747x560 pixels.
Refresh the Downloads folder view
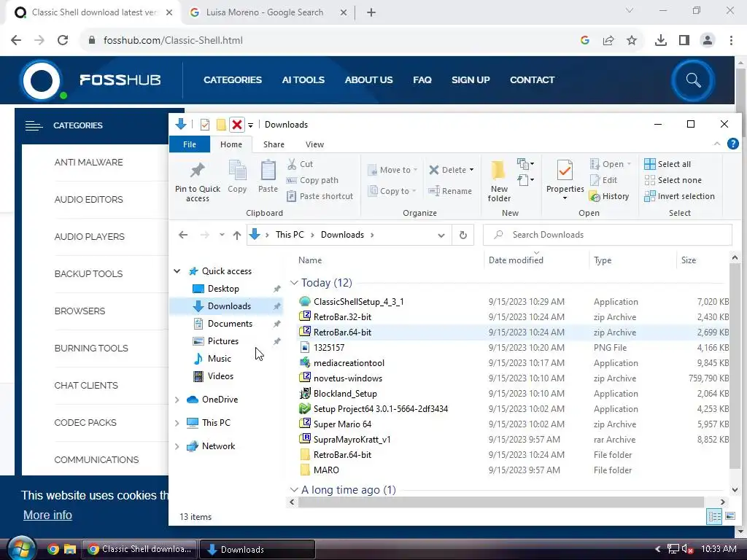(462, 235)
